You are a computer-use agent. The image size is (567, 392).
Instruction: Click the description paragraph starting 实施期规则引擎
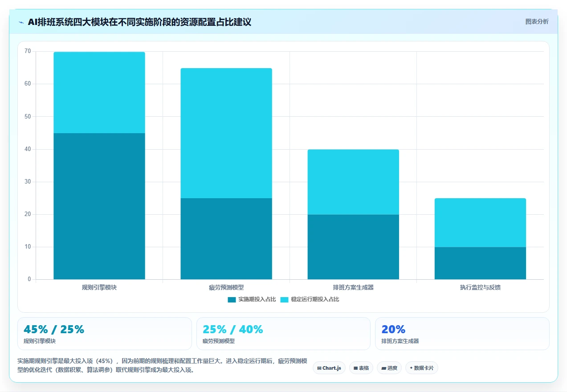click(x=163, y=365)
